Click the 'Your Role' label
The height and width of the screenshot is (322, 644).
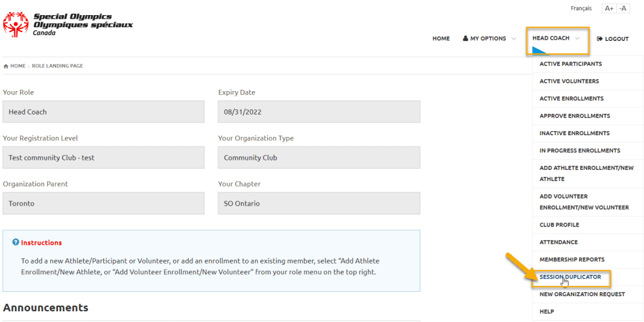[18, 92]
